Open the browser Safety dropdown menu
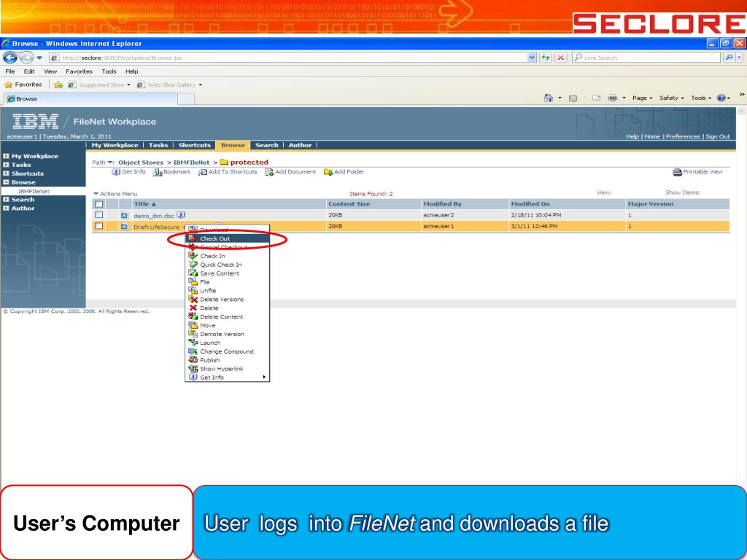Image resolution: width=747 pixels, height=560 pixels. coord(671,98)
